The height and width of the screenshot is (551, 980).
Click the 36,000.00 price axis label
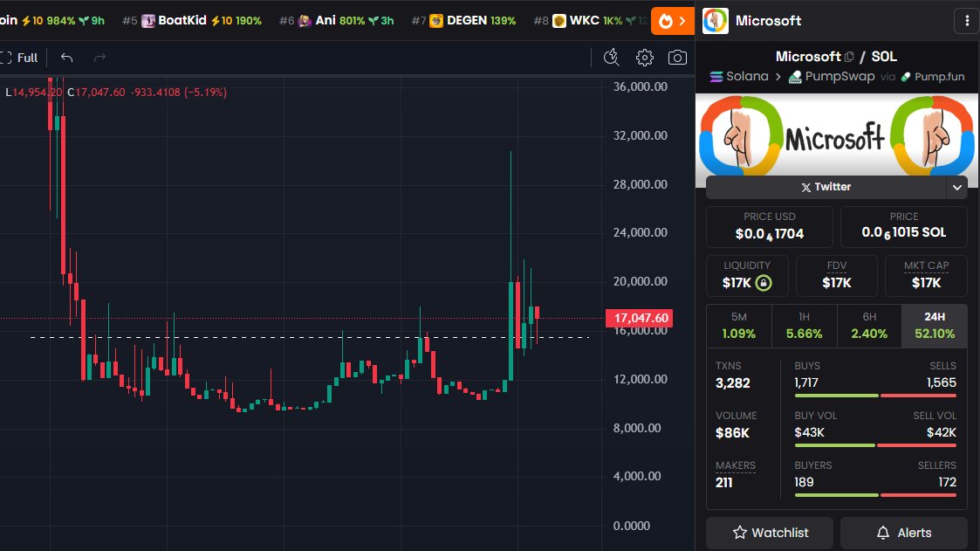tap(640, 87)
